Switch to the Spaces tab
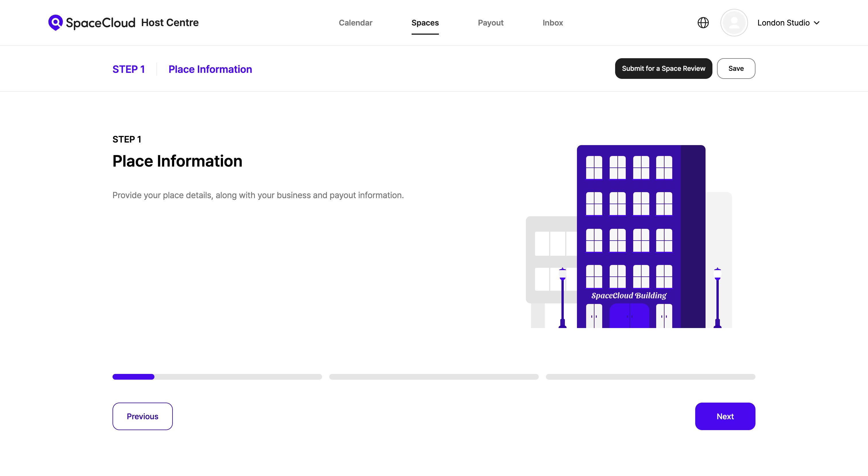 point(425,23)
